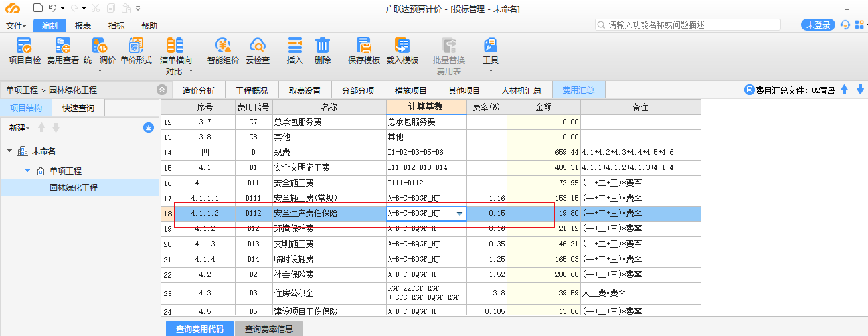Viewport: 868px width, 336px height.
Task: Click the move-up arrow beside 新建
Action: click(x=41, y=127)
